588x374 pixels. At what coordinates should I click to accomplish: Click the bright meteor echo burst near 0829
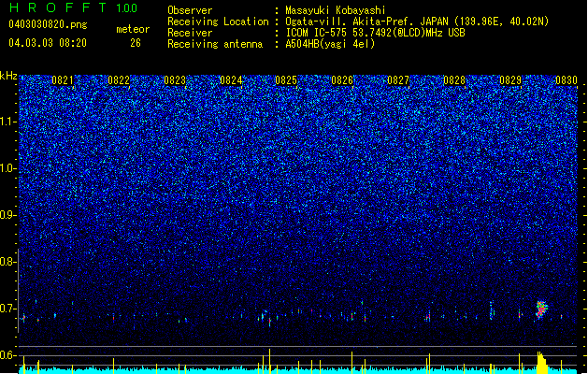pos(540,309)
